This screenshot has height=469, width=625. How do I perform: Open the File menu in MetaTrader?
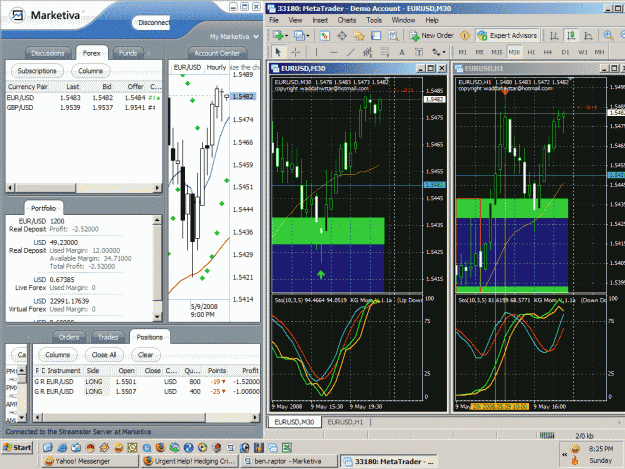click(274, 20)
